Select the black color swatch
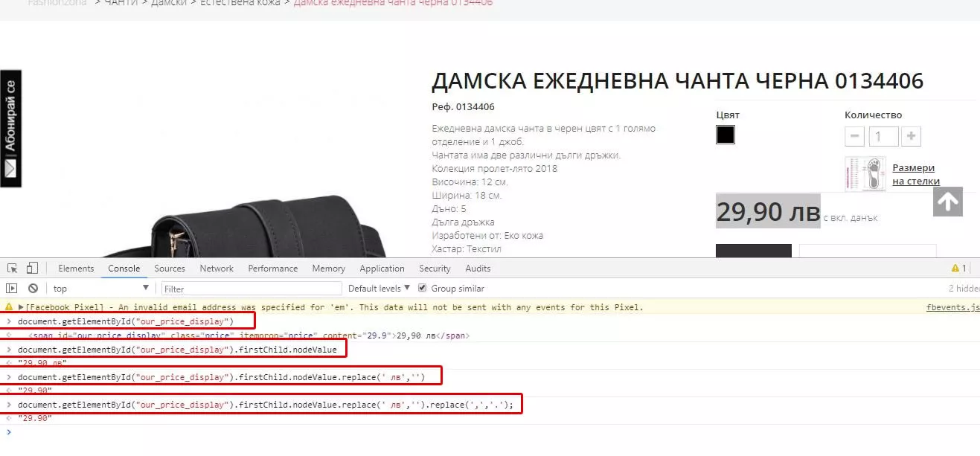 click(726, 135)
